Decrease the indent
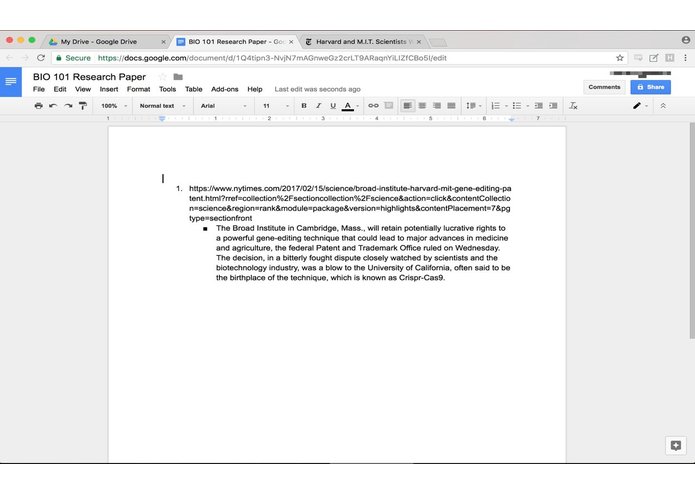Screen dimensions: 695x494 tap(539, 106)
